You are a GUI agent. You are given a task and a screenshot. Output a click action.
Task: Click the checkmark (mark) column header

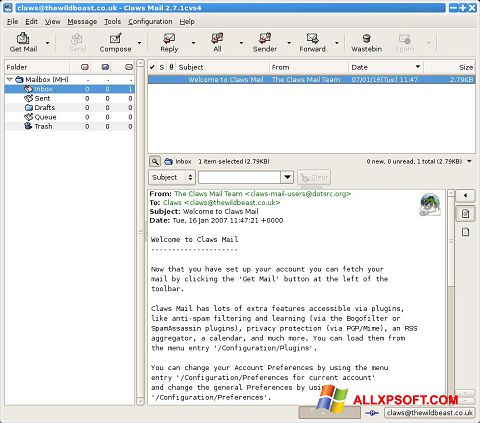tap(152, 67)
